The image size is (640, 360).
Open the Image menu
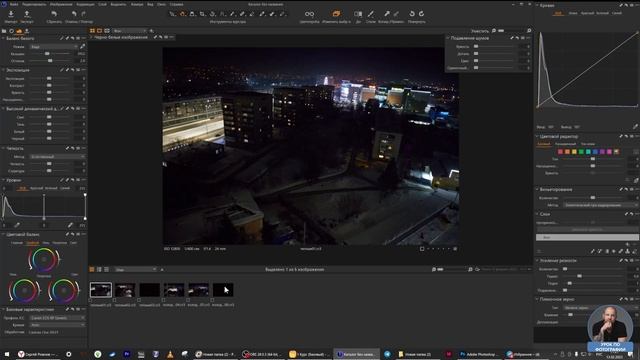tap(61, 4)
